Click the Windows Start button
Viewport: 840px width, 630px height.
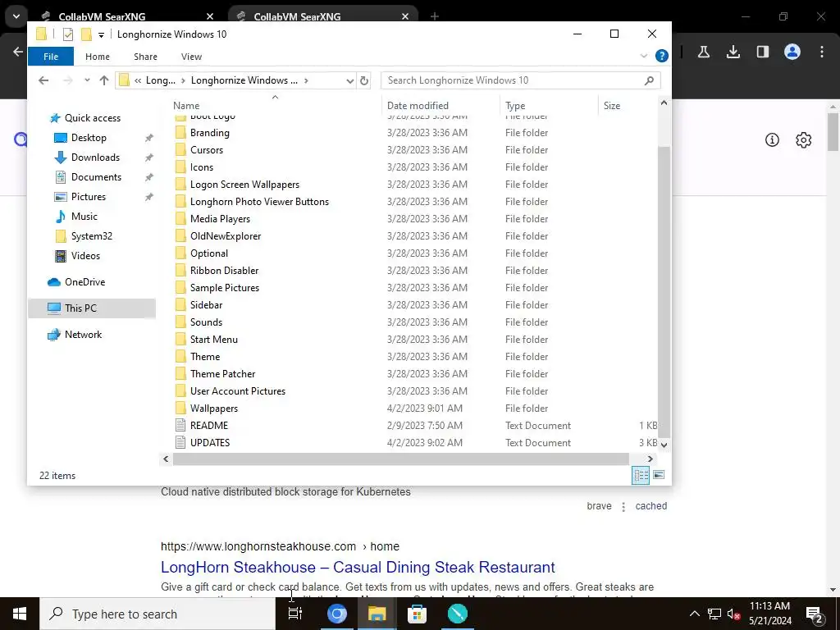coord(20,614)
